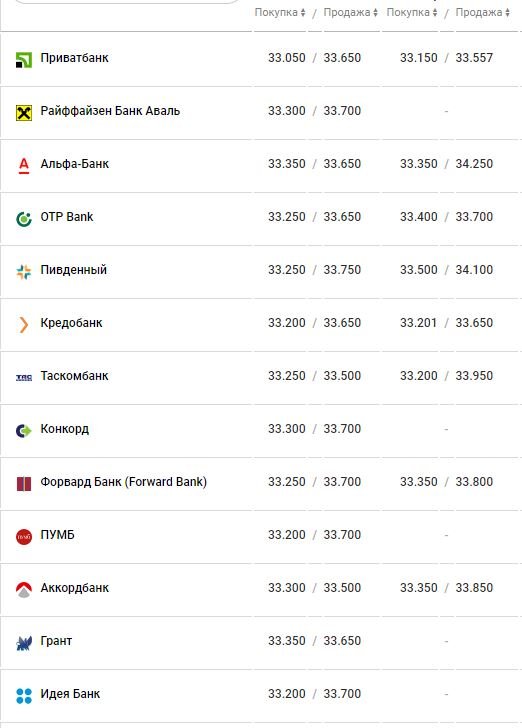
Task: Click the Аккордбанк red arc logo
Action: (24, 590)
